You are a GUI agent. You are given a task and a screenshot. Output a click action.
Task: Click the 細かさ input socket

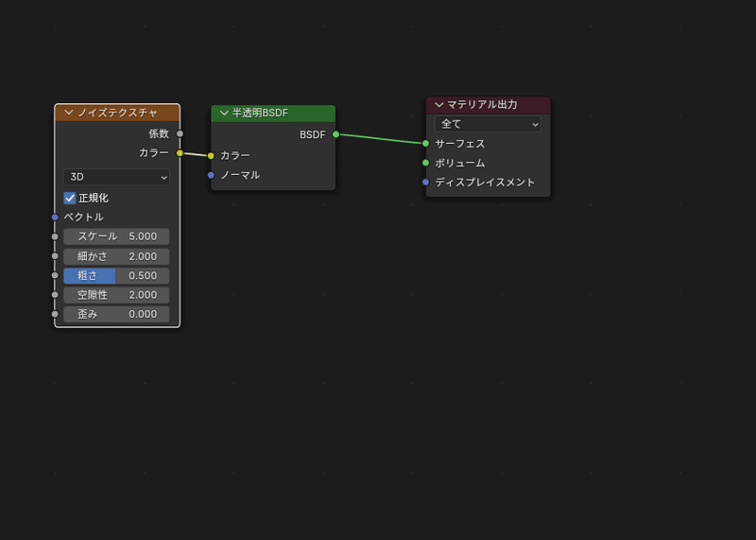click(55, 256)
